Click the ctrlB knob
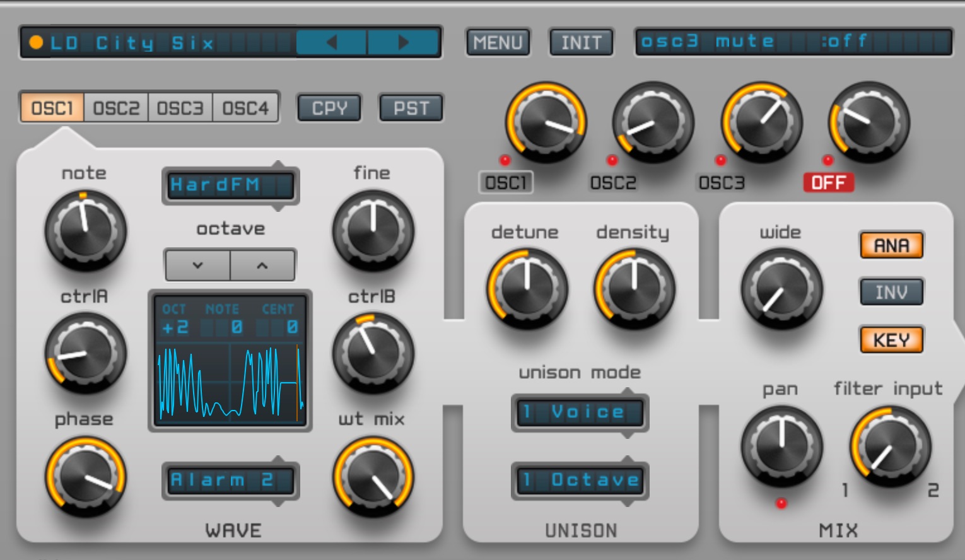Image resolution: width=965 pixels, height=560 pixels. (373, 354)
